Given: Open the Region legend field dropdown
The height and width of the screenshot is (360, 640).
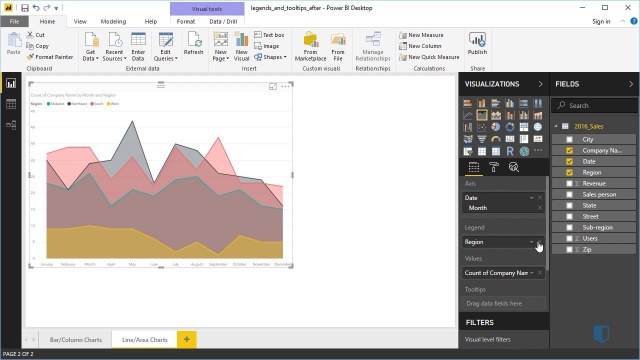Looking at the screenshot, I should click(531, 242).
